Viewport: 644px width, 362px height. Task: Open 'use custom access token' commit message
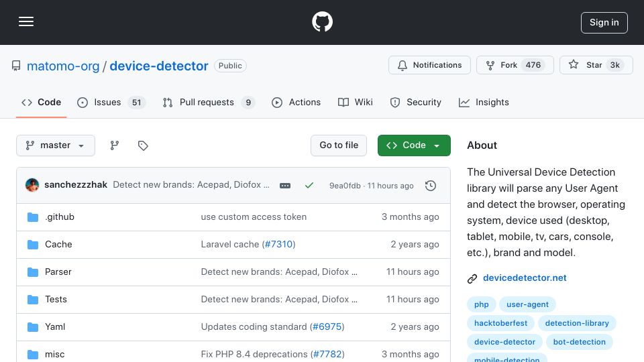click(x=254, y=217)
